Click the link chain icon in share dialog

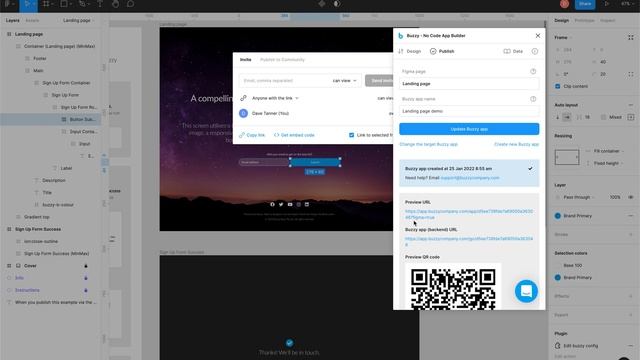point(243,98)
